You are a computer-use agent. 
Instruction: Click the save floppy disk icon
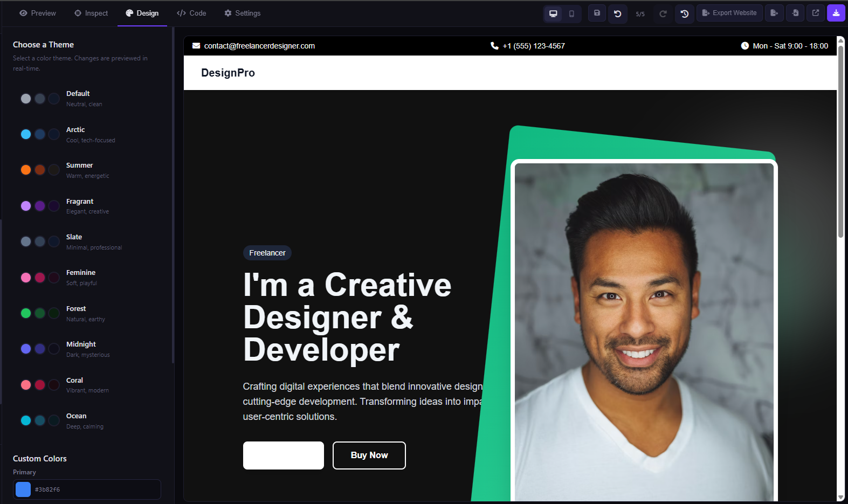tap(597, 13)
